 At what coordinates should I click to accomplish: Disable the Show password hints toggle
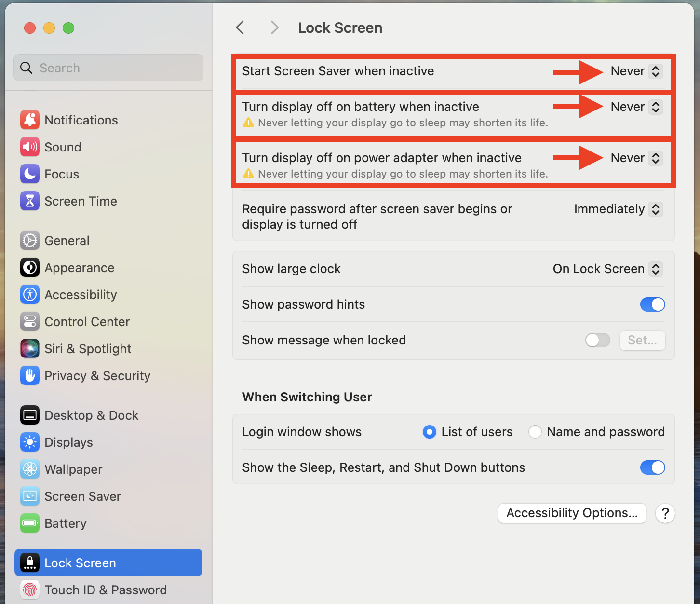click(652, 304)
